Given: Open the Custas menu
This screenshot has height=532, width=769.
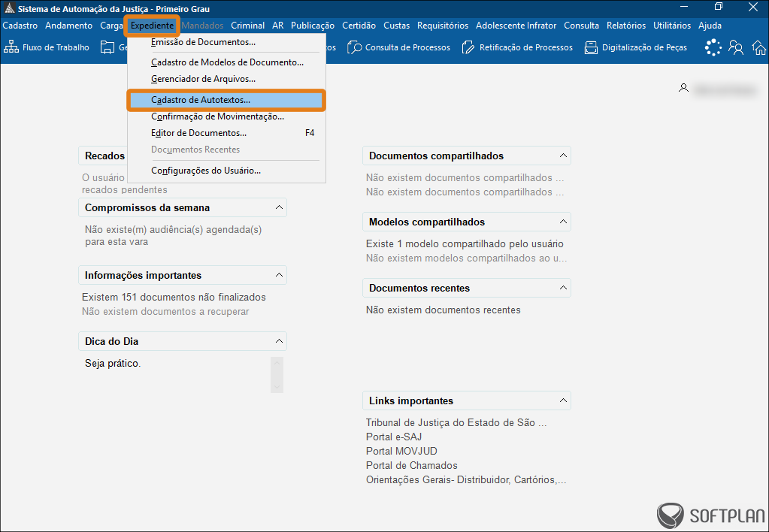Looking at the screenshot, I should (397, 26).
